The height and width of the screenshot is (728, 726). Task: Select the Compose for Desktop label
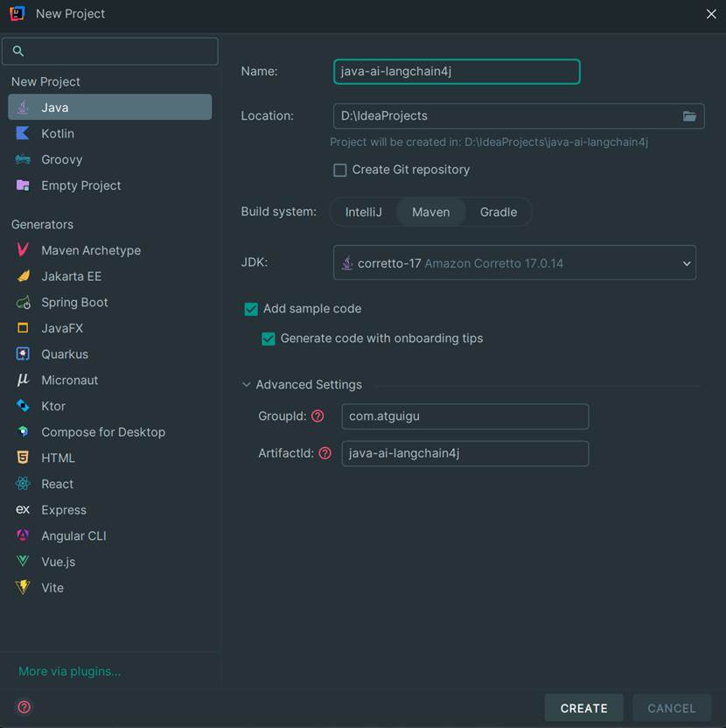tap(103, 432)
